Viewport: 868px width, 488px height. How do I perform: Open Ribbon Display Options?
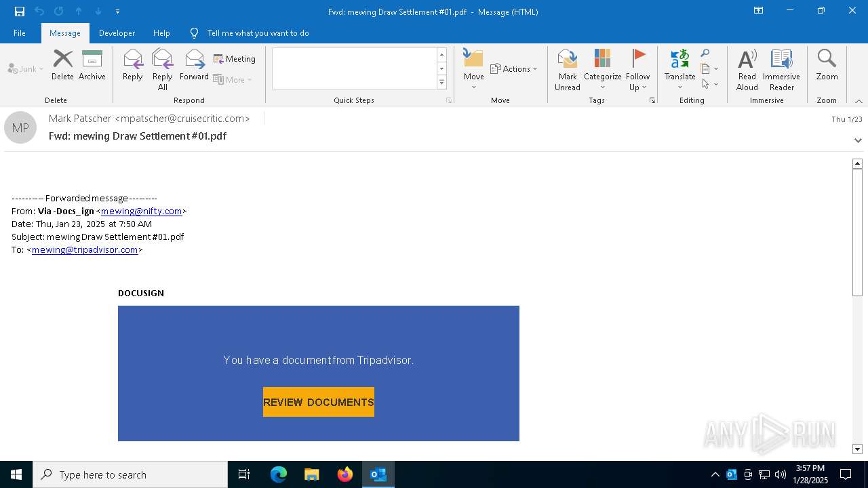pyautogui.click(x=759, y=11)
